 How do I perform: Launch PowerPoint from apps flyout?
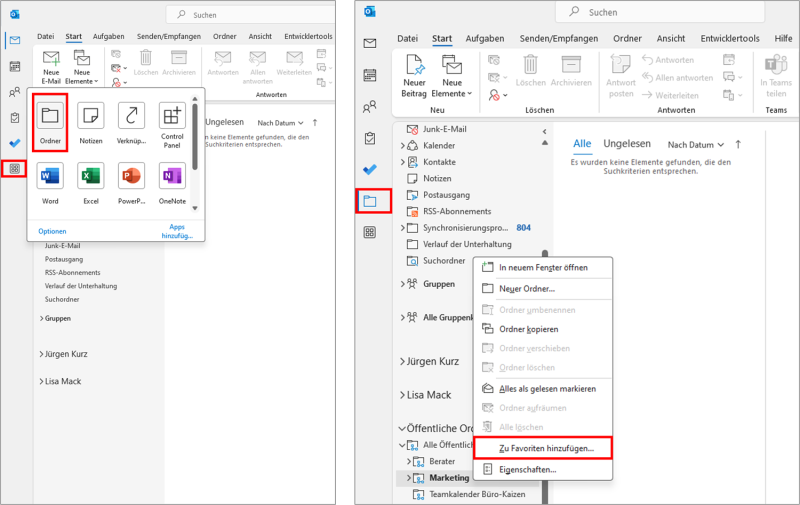pyautogui.click(x=132, y=183)
